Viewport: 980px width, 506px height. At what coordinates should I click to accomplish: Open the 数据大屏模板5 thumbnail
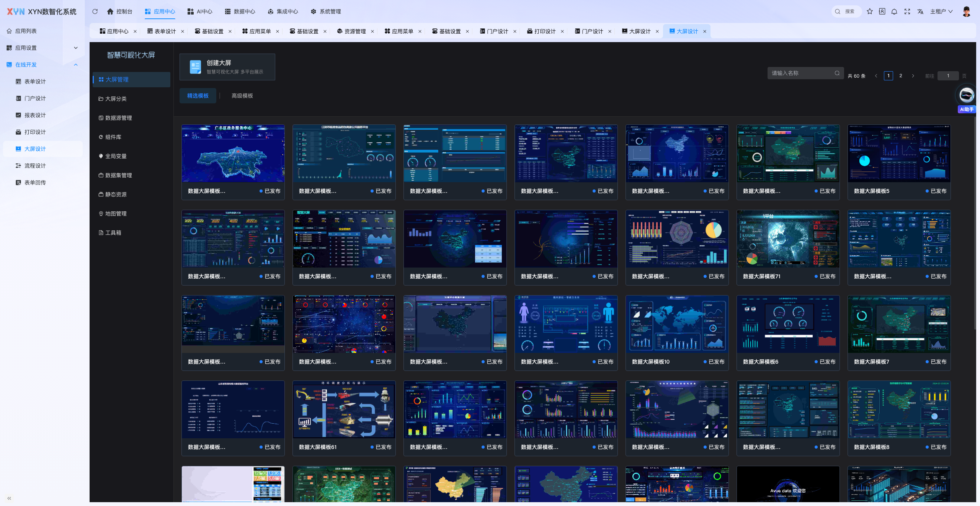coord(899,153)
